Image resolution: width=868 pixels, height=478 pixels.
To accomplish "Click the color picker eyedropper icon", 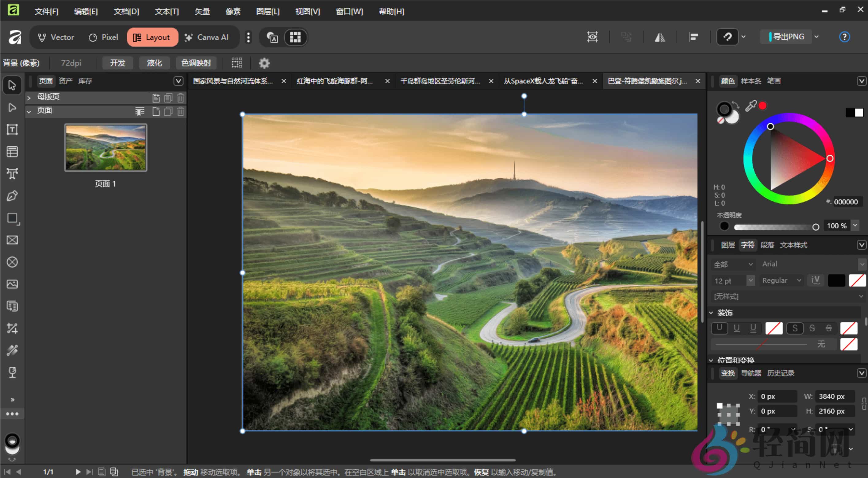I will [x=751, y=106].
